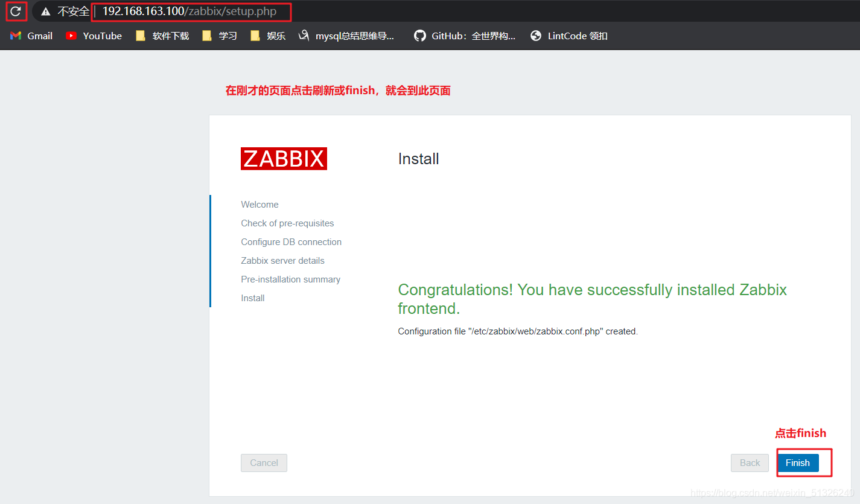
Task: Open the GitHub bookmark icon
Action: 420,36
